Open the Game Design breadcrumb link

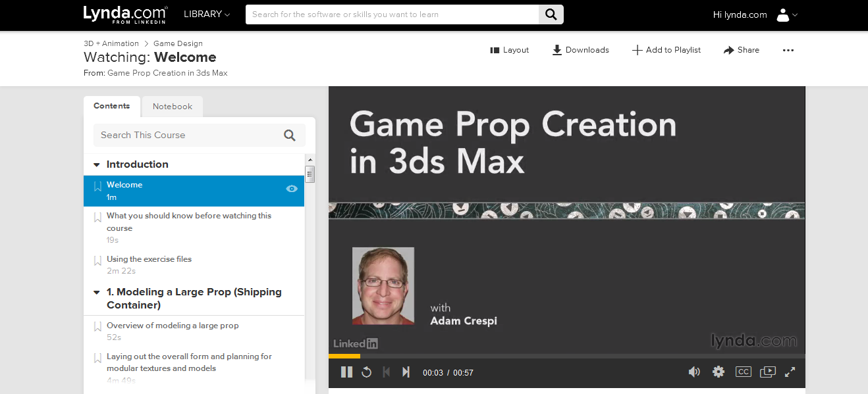(178, 43)
